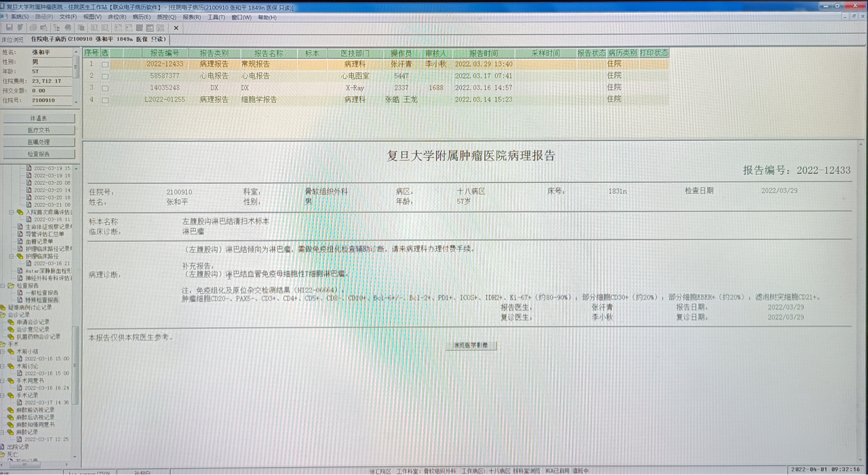Collapse the 护理临床路径 tree node
Image resolution: width=868 pixels, height=475 pixels.
click(x=12, y=256)
